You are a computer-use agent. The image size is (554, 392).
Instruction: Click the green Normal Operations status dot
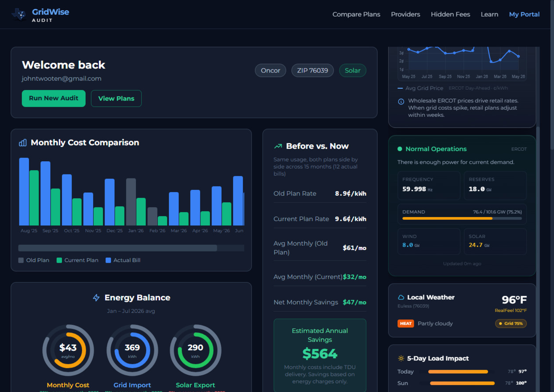400,149
